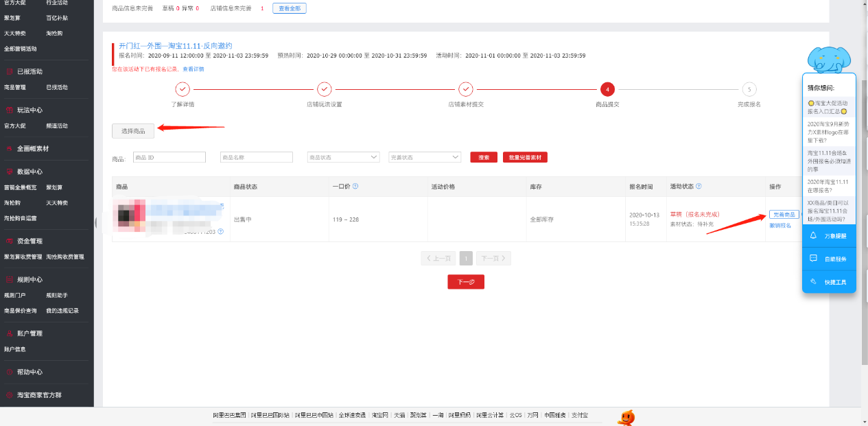Image resolution: width=868 pixels, height=426 pixels.
Task: Click the 完善商品 button in the product row
Action: pos(784,215)
